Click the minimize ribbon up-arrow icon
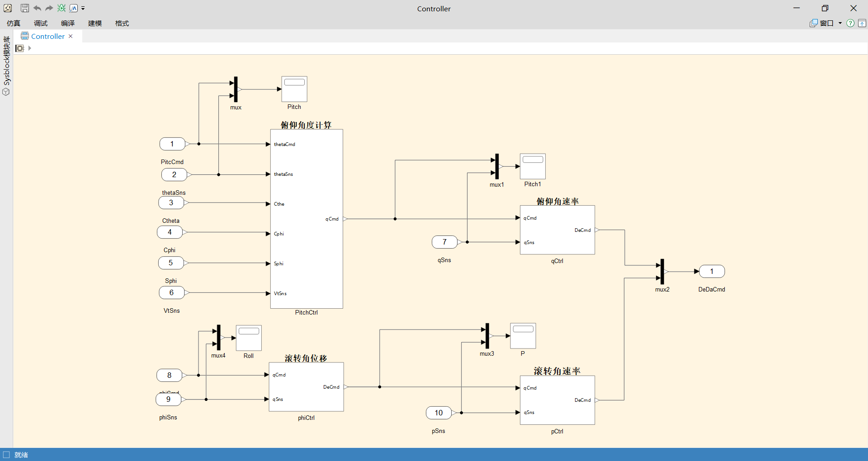The image size is (868, 461). (863, 23)
